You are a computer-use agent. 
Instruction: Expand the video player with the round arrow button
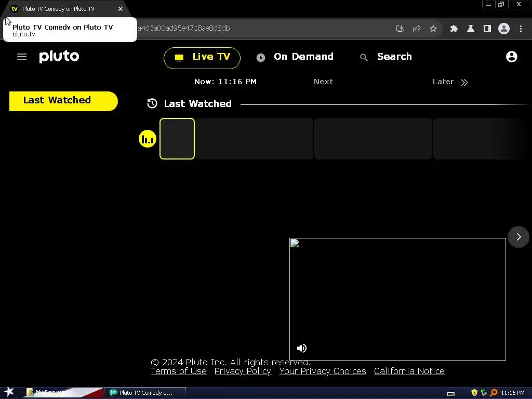[518, 237]
